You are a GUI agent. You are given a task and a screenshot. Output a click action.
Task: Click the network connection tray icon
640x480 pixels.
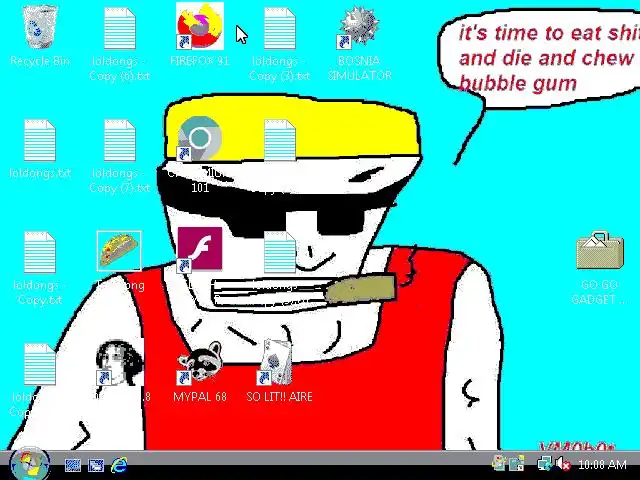(x=545, y=464)
